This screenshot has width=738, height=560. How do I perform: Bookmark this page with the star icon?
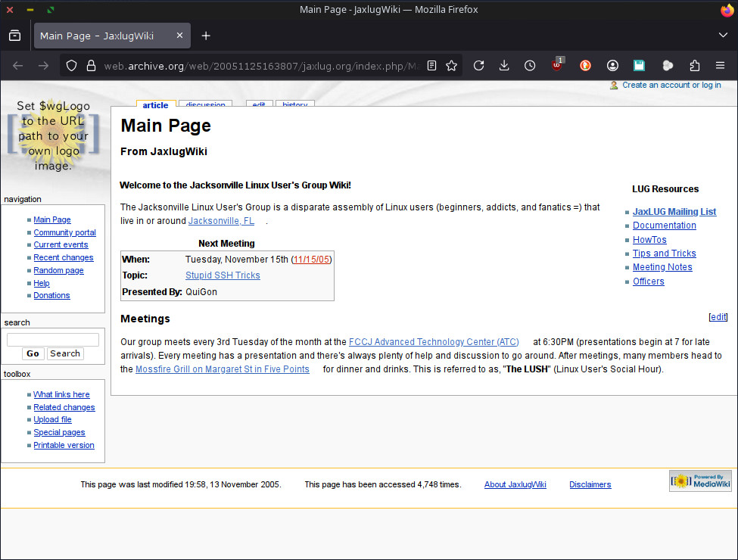[x=452, y=66]
